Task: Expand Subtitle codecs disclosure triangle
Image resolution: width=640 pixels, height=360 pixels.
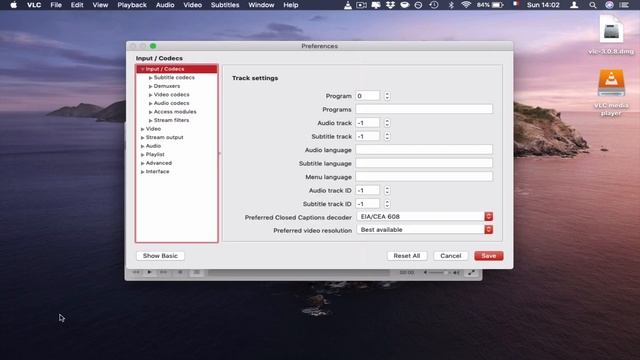Action: pyautogui.click(x=150, y=78)
